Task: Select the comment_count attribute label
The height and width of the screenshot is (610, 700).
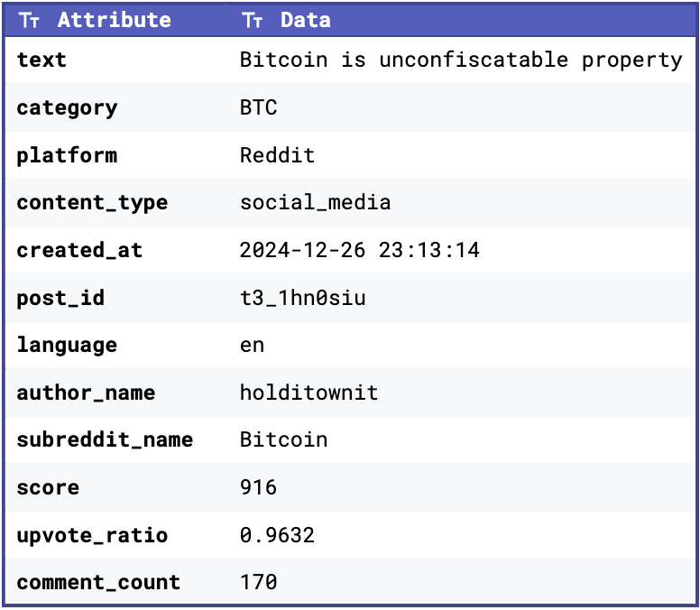Action: click(x=98, y=583)
